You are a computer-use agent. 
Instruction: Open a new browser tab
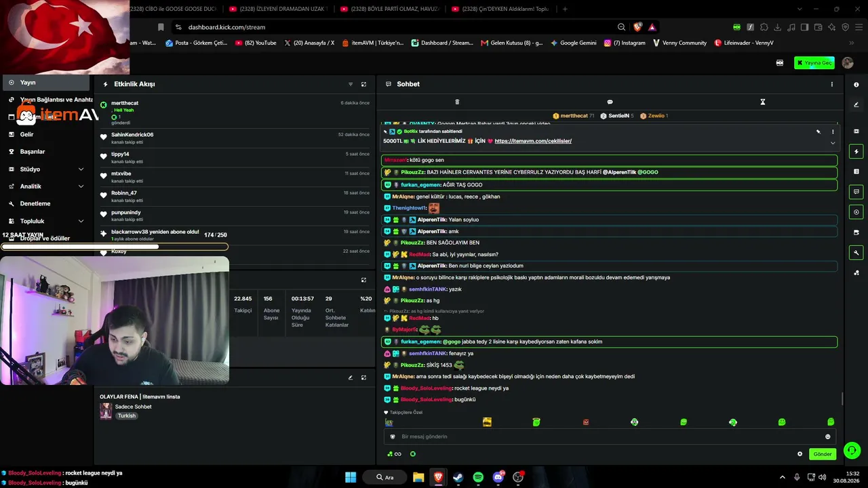coord(565,9)
